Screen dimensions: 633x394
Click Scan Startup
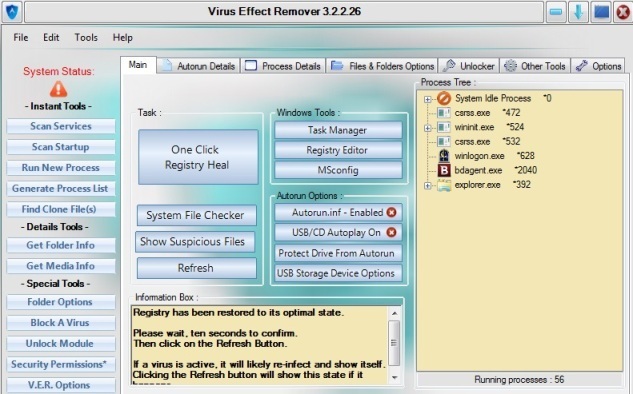pos(61,147)
